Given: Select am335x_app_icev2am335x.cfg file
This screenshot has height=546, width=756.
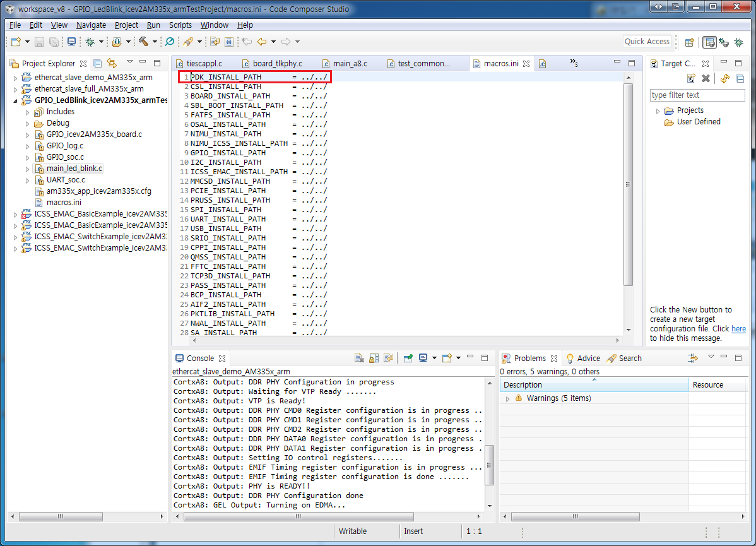Looking at the screenshot, I should point(99,191).
